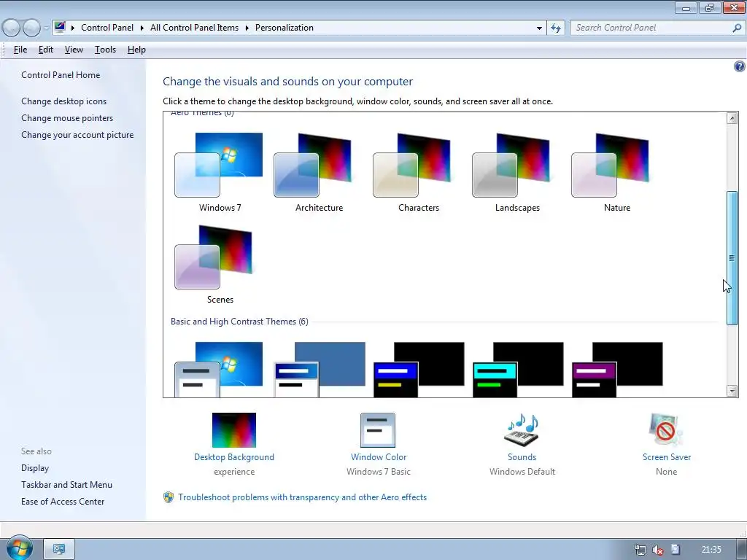Click the Desktop Background link
Image resolution: width=747 pixels, height=560 pixels.
pos(234,456)
